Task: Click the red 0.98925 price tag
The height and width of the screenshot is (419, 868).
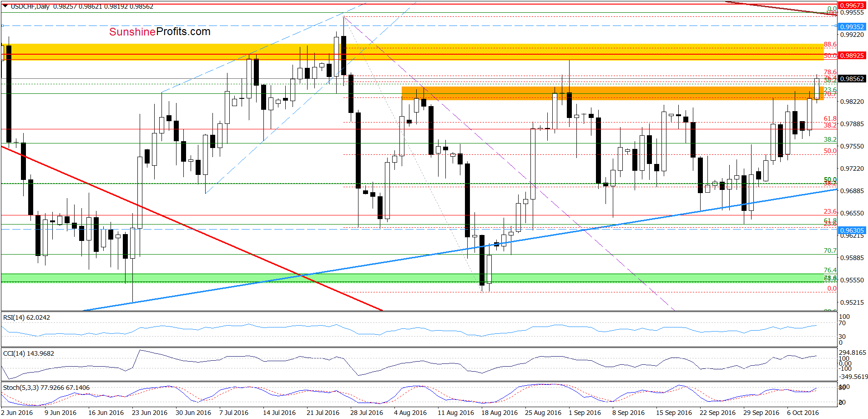Action: pos(852,56)
